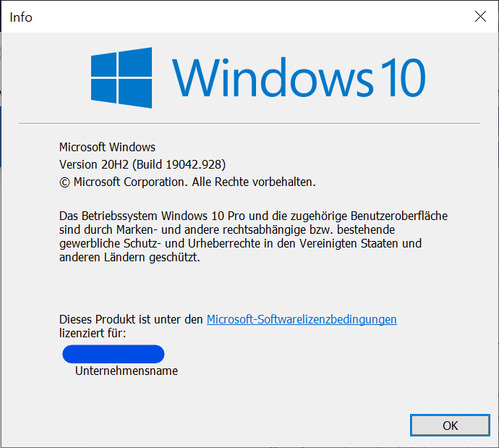Viewport: 499px width, 448px height.
Task: Click the "Das Betriebssystem Windows 10 Pro" line
Action: (x=253, y=216)
